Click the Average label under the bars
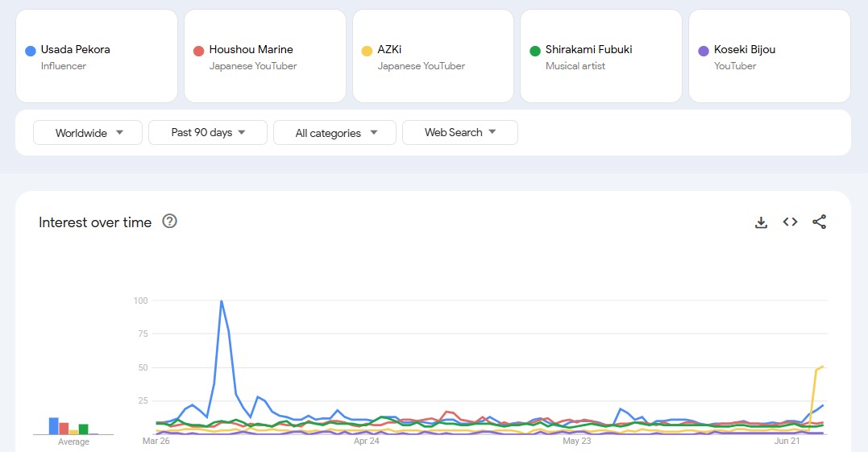868x452 pixels. click(73, 442)
